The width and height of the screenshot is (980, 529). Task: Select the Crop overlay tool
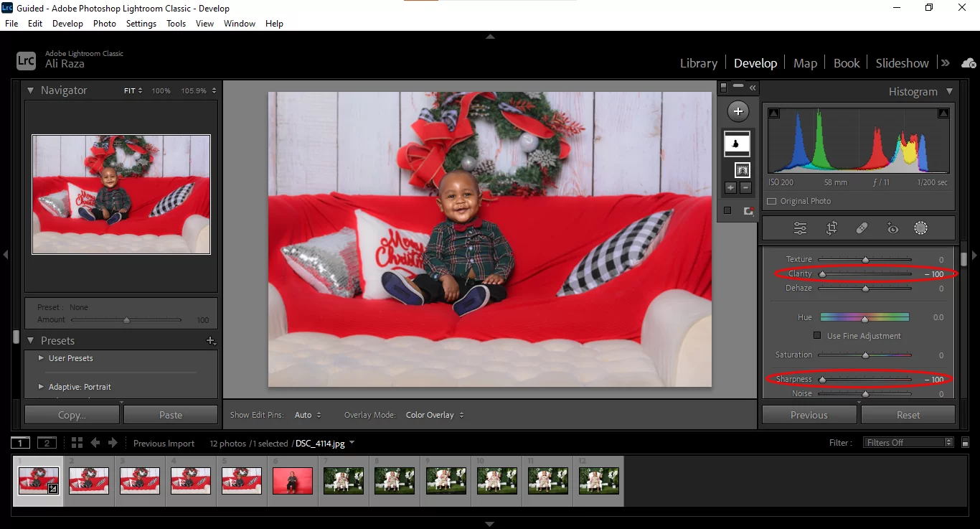tap(831, 228)
